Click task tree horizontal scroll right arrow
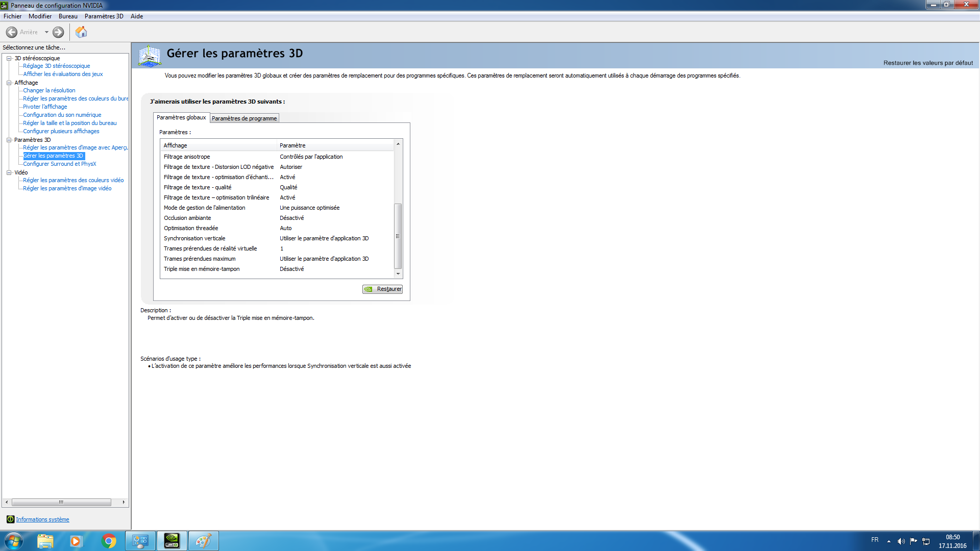This screenshot has width=980, height=551. click(124, 502)
